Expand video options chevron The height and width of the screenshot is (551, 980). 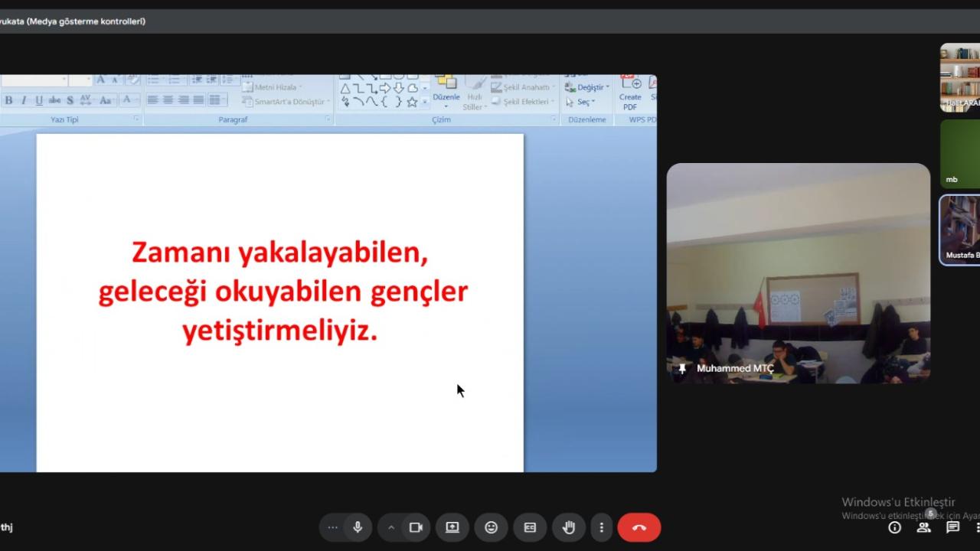[390, 527]
